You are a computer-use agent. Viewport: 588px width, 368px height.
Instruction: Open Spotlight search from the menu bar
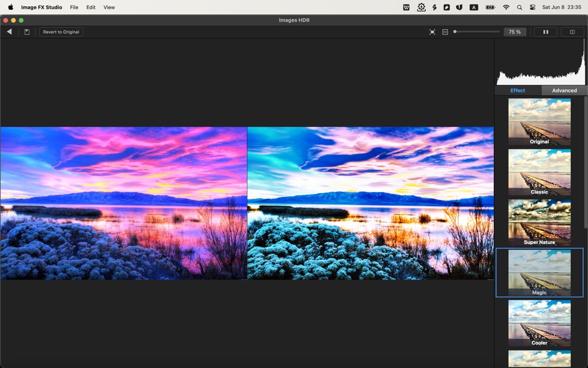pyautogui.click(x=519, y=7)
